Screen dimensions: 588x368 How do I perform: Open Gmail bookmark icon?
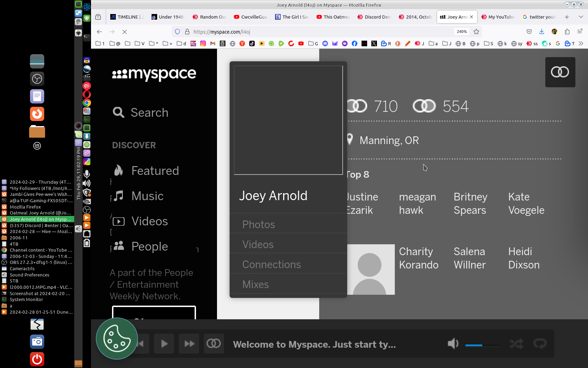pos(213,43)
